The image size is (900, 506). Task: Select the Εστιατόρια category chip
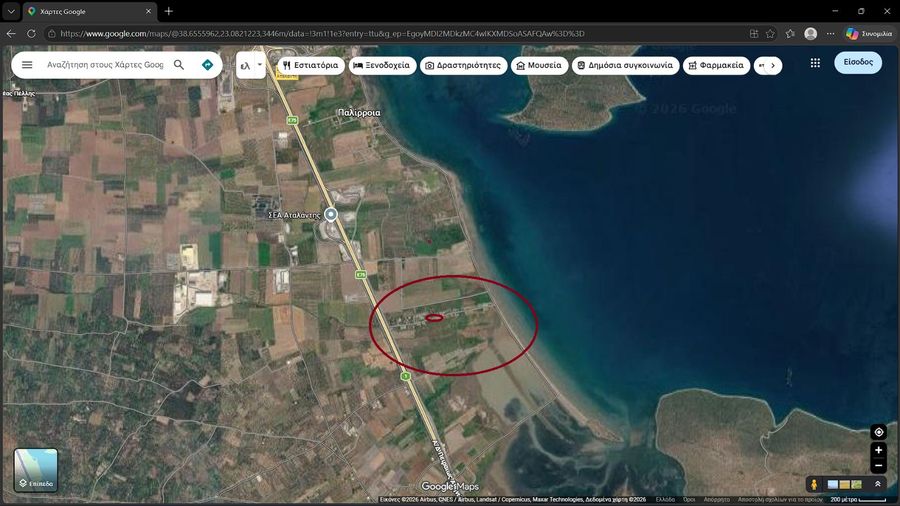click(311, 65)
